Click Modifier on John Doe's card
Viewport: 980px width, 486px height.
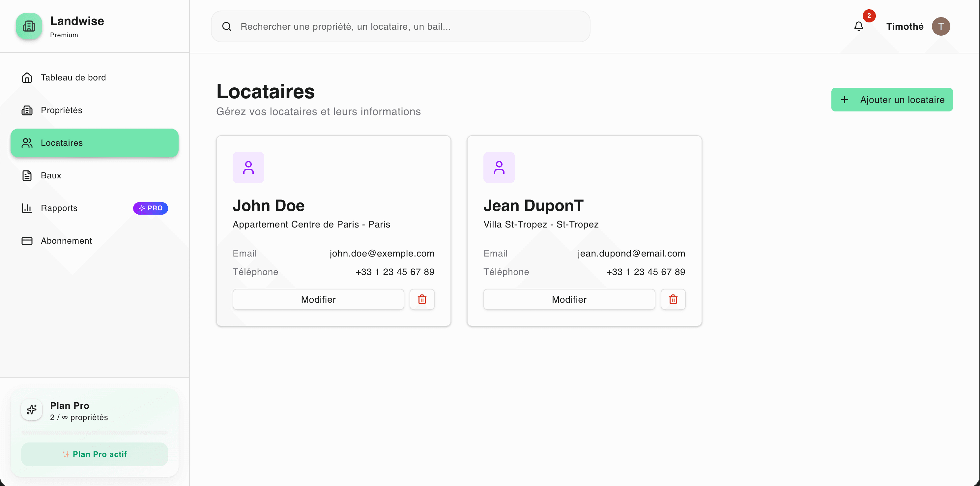(x=318, y=299)
